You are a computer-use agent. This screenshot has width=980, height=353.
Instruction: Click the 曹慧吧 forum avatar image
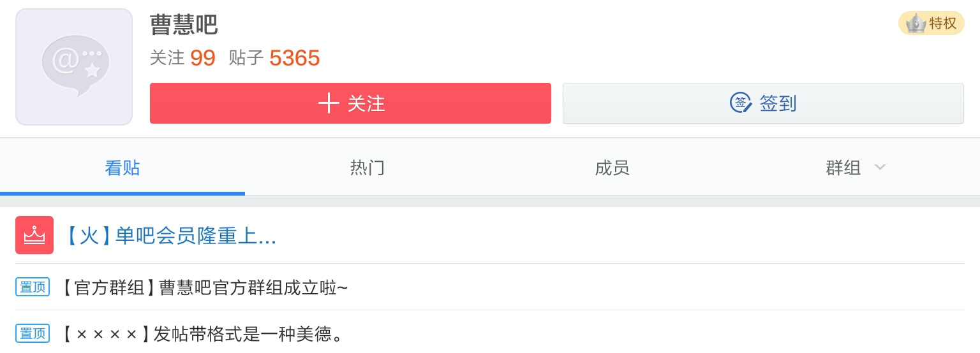pos(74,67)
